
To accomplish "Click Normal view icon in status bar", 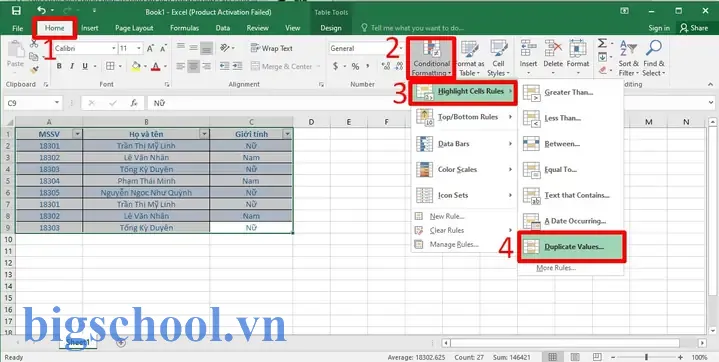I will (553, 357).
